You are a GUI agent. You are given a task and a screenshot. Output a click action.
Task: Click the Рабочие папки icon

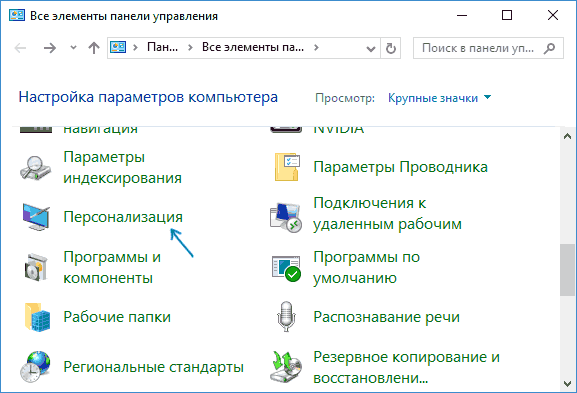(37, 317)
